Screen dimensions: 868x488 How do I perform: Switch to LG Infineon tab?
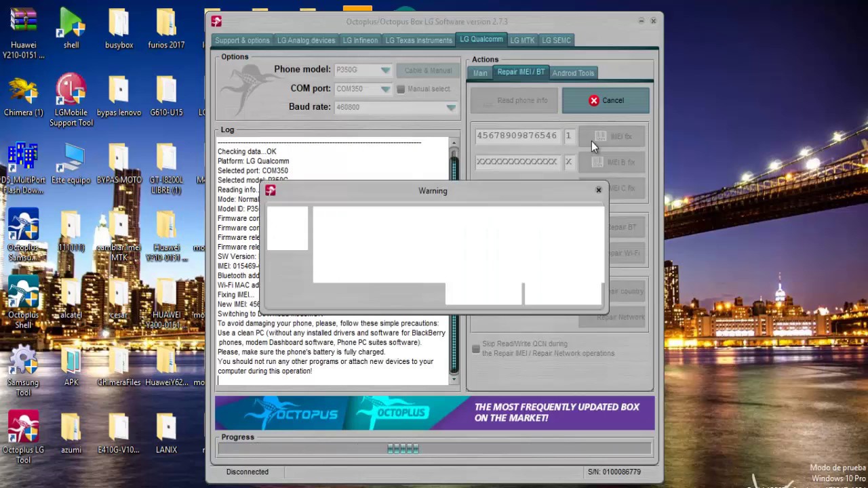[x=360, y=40]
